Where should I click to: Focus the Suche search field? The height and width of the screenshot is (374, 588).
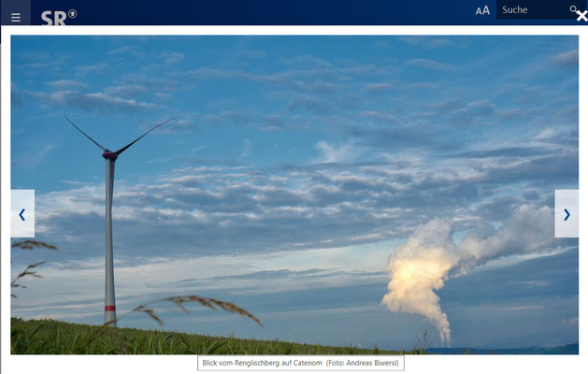pos(533,9)
